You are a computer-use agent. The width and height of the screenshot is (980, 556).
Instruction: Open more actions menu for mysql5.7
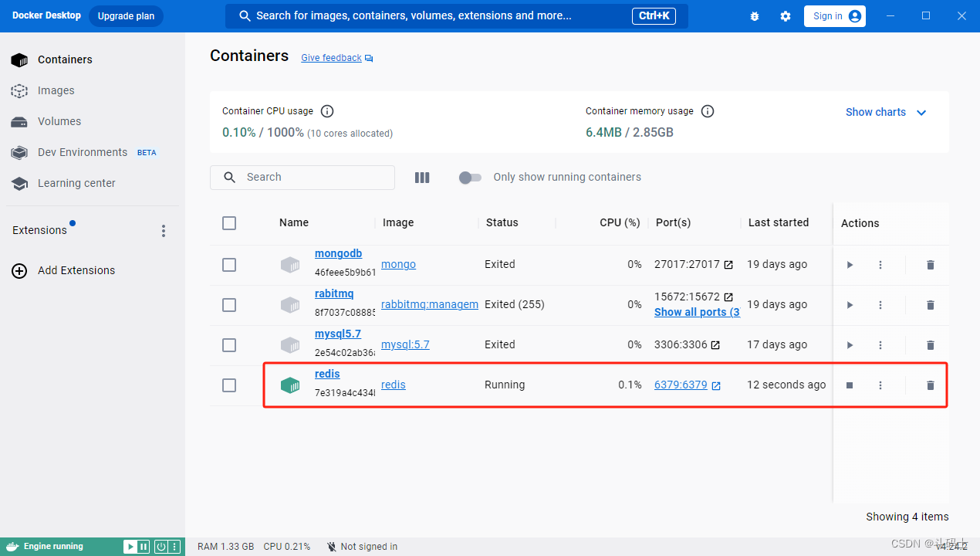click(880, 345)
